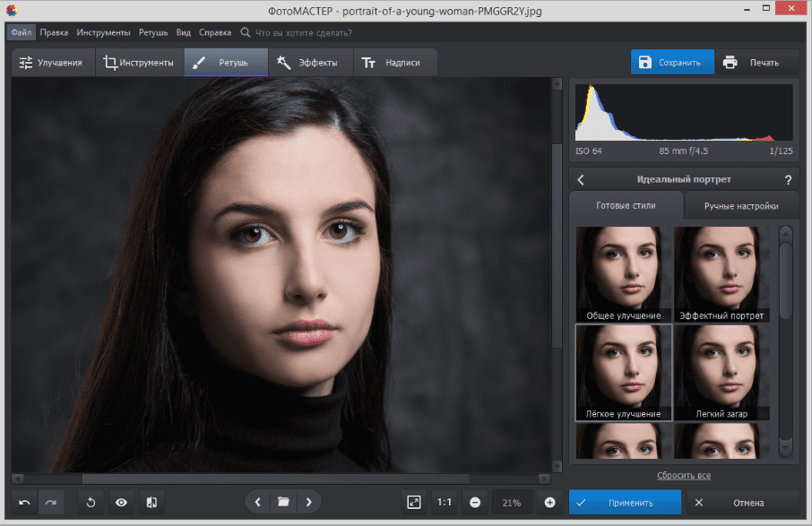Zoom out with the minus button

click(475, 503)
